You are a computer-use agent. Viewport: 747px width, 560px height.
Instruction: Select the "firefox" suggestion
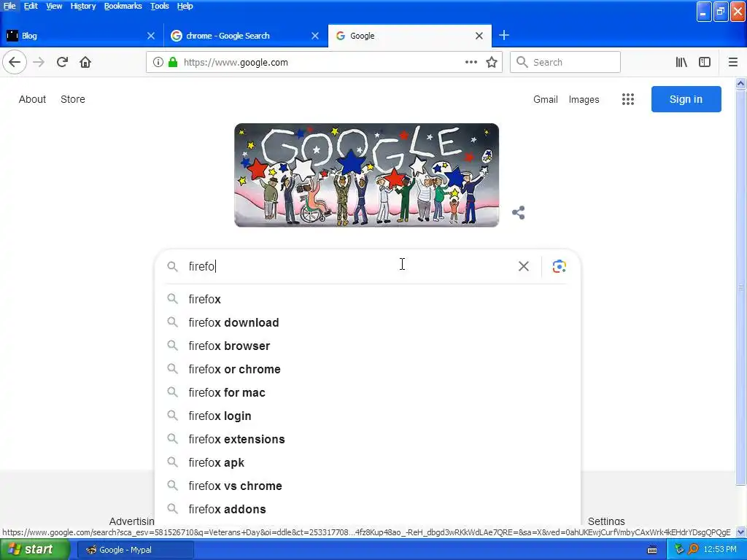click(368, 299)
